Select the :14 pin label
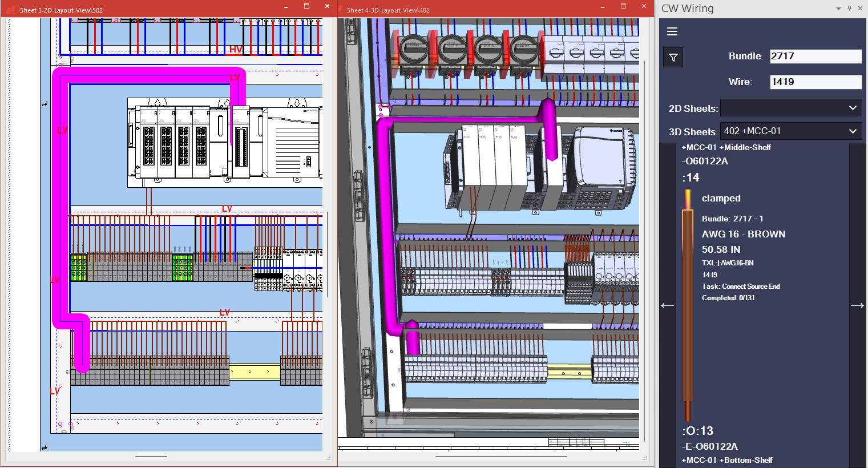Image resolution: width=868 pixels, height=468 pixels. coord(692,177)
